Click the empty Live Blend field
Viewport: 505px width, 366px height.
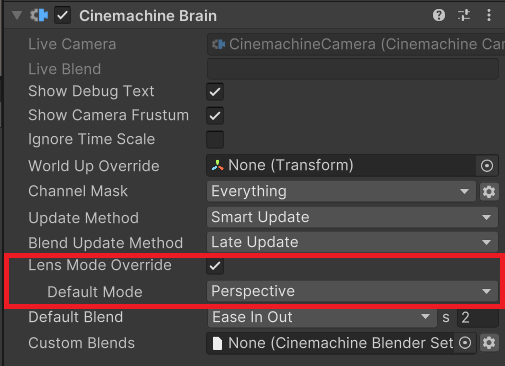click(353, 69)
